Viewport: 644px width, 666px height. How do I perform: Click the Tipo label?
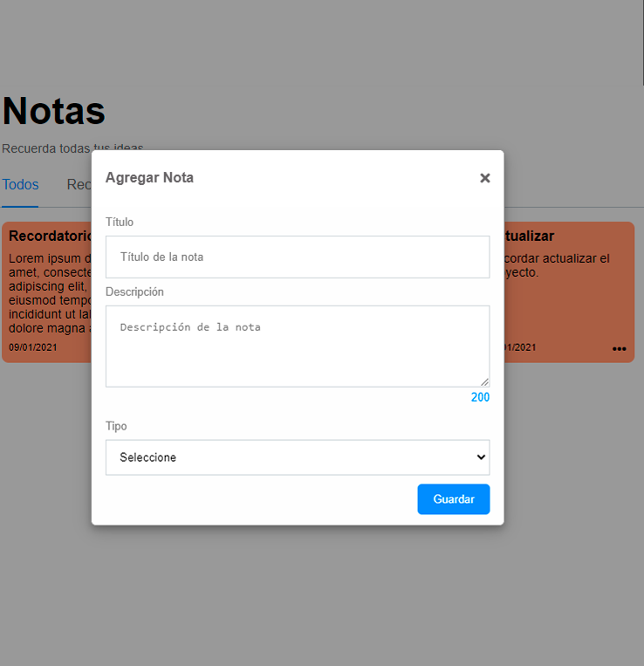click(x=116, y=426)
